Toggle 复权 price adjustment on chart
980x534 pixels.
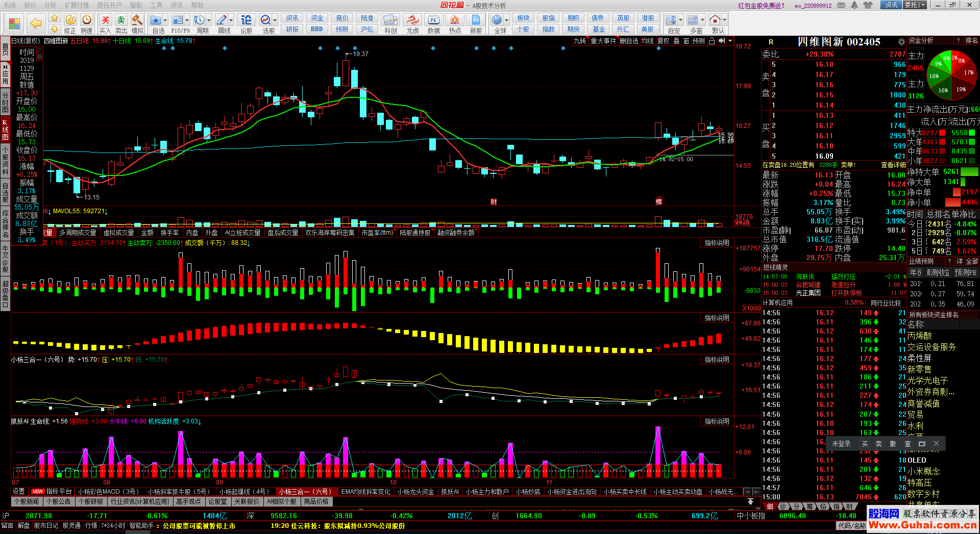pyautogui.click(x=663, y=41)
